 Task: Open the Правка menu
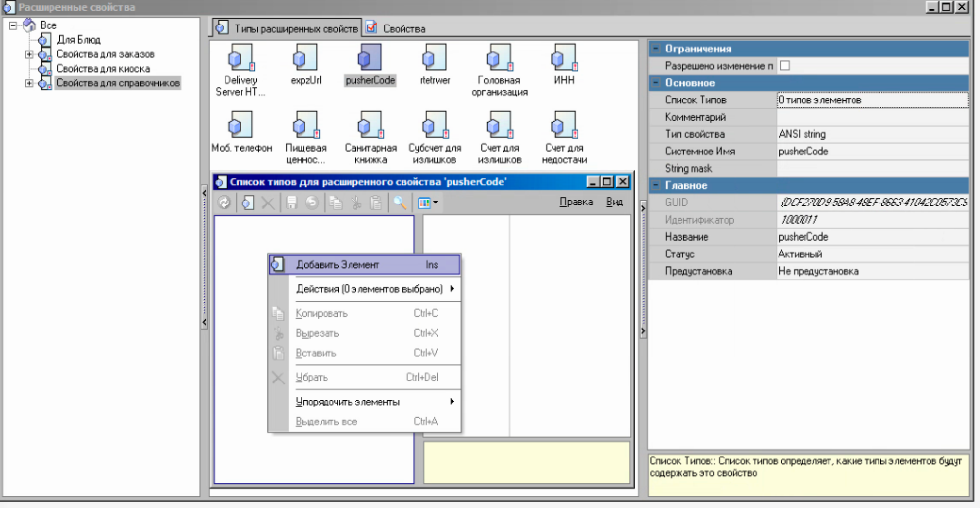(576, 202)
